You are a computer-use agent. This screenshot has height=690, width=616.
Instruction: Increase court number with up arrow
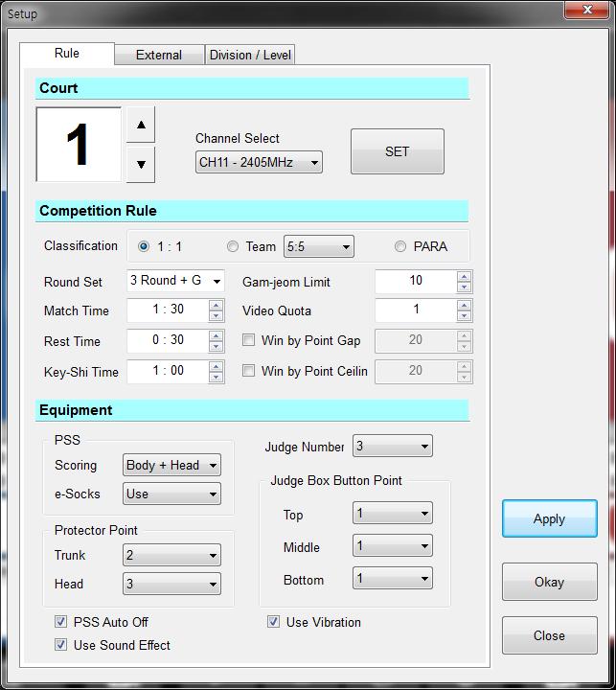[x=141, y=125]
